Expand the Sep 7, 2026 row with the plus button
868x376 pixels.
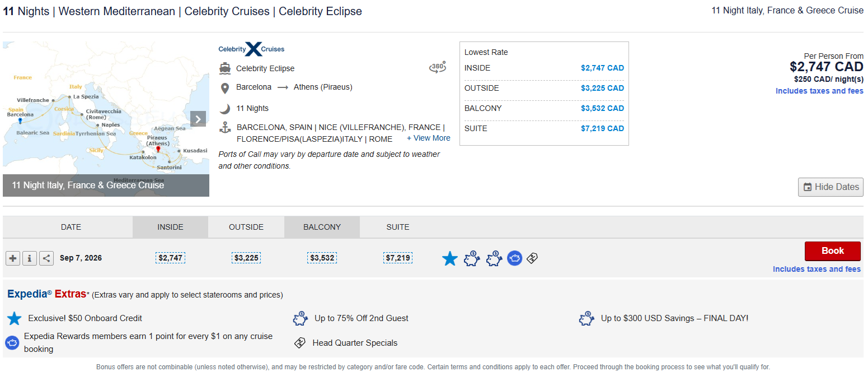[x=13, y=258]
